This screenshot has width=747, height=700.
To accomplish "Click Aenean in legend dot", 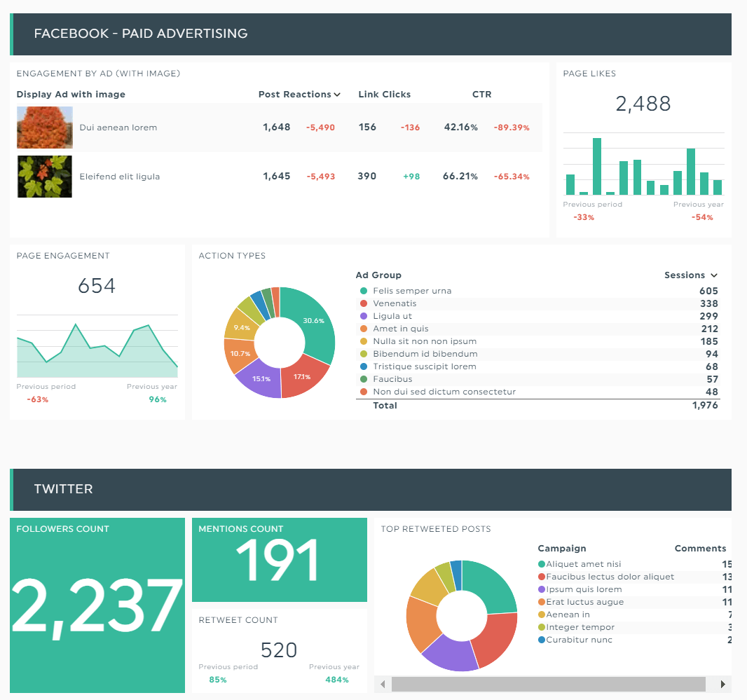I will click(x=541, y=615).
